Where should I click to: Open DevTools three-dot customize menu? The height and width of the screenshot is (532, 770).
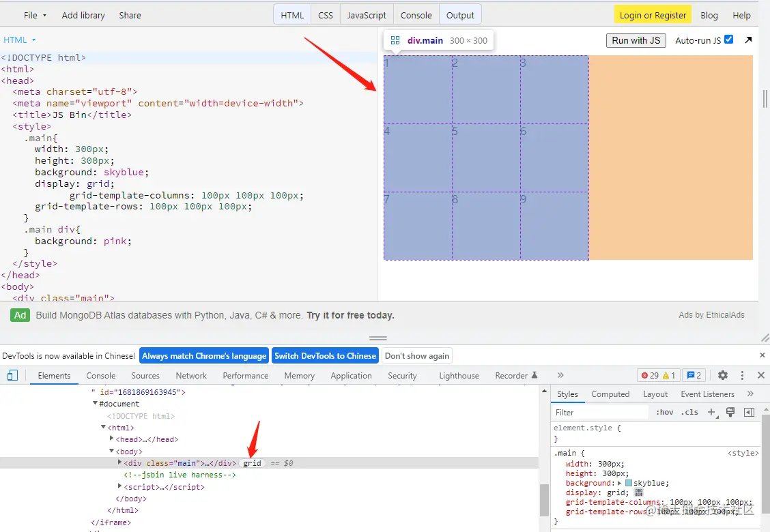click(x=742, y=375)
